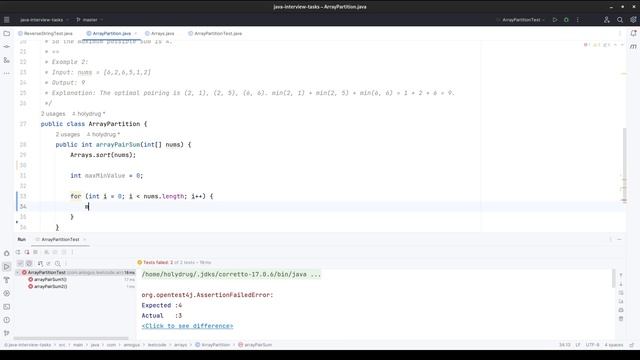This screenshot has height=360, width=640.
Task: Open the Build hammer tool window
Action: click(7, 280)
